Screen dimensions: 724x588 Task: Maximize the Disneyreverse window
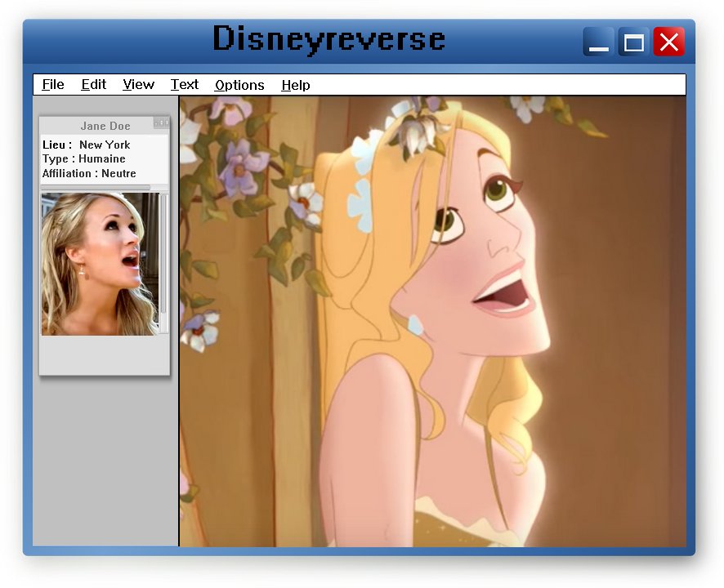633,42
